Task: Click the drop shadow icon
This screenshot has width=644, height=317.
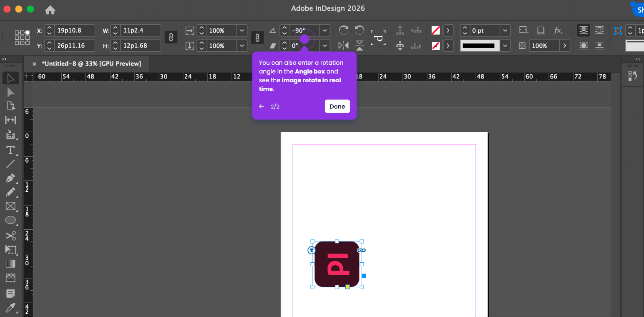Action: pyautogui.click(x=541, y=30)
